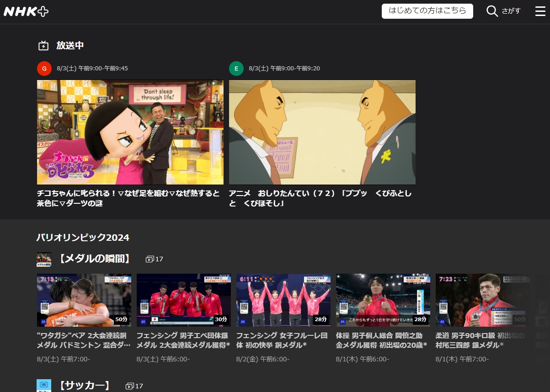Image resolution: width=550 pixels, height=392 pixels.
Task: Open the チコちゃんに叱られる program title link
Action: [x=128, y=198]
